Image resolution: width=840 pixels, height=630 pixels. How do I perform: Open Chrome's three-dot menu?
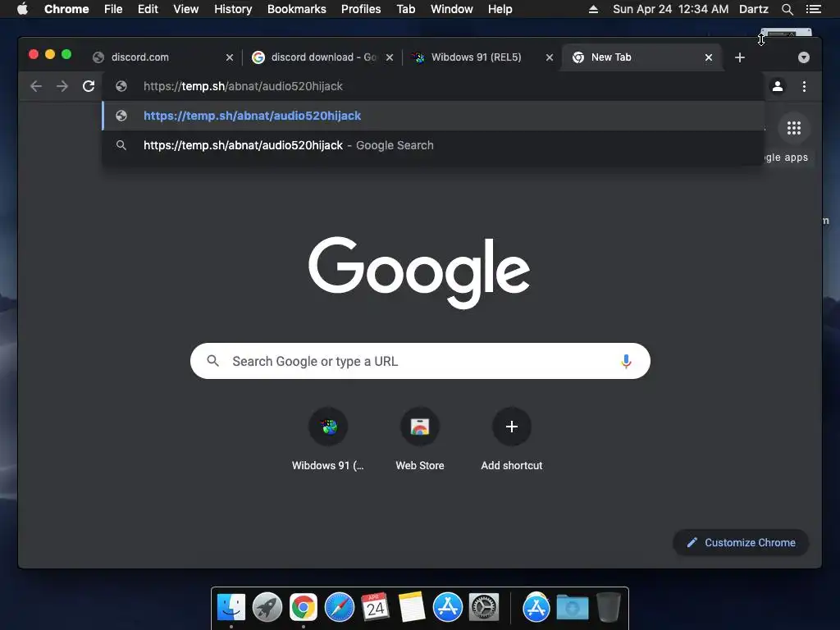pos(804,86)
